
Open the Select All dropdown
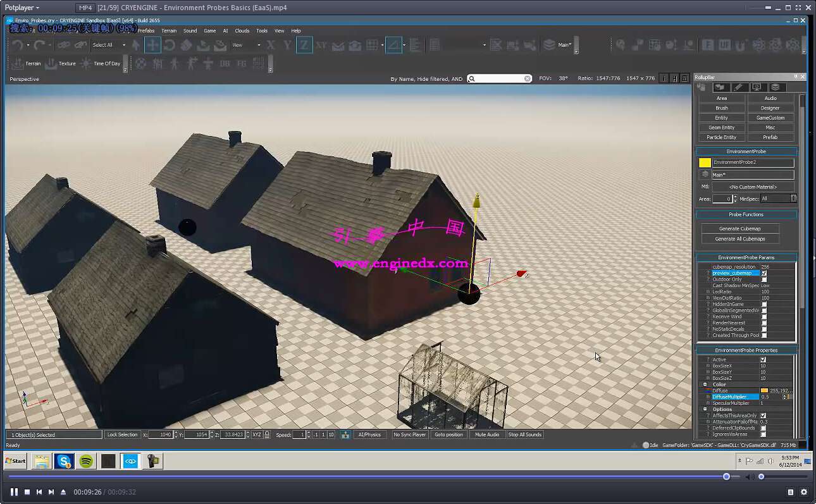pos(109,45)
